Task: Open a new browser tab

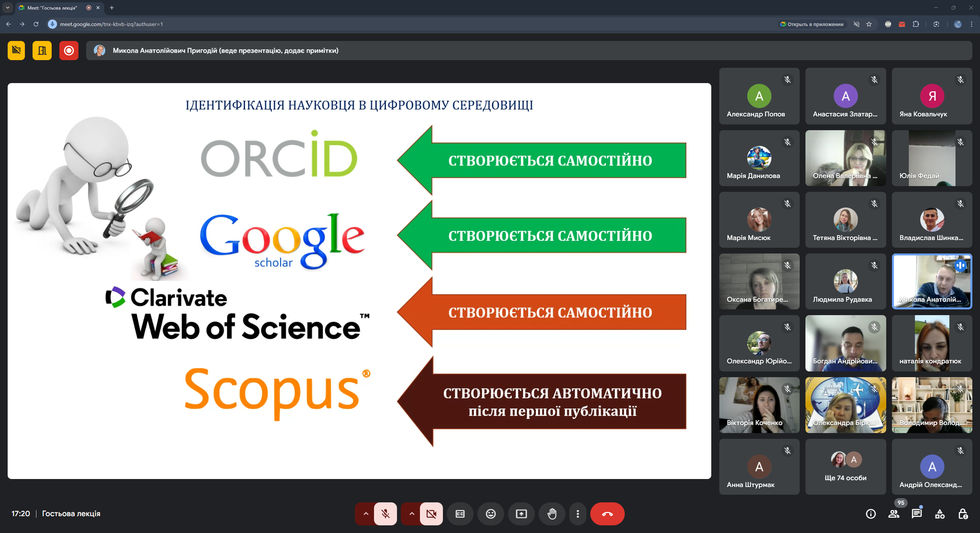Action: (x=112, y=8)
